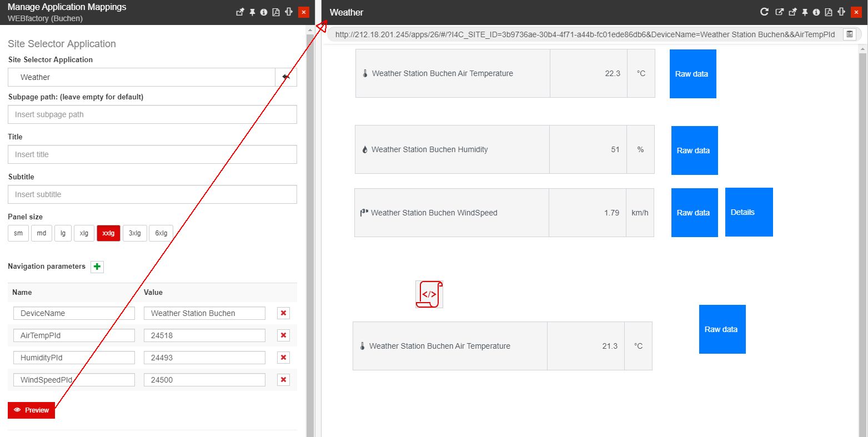Choose the sm panel size

coord(18,233)
